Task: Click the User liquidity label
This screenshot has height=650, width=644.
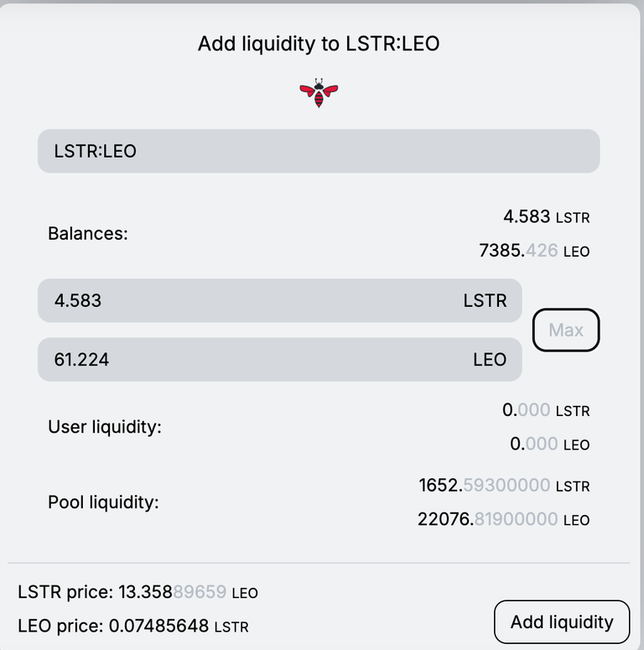Action: pos(105,427)
